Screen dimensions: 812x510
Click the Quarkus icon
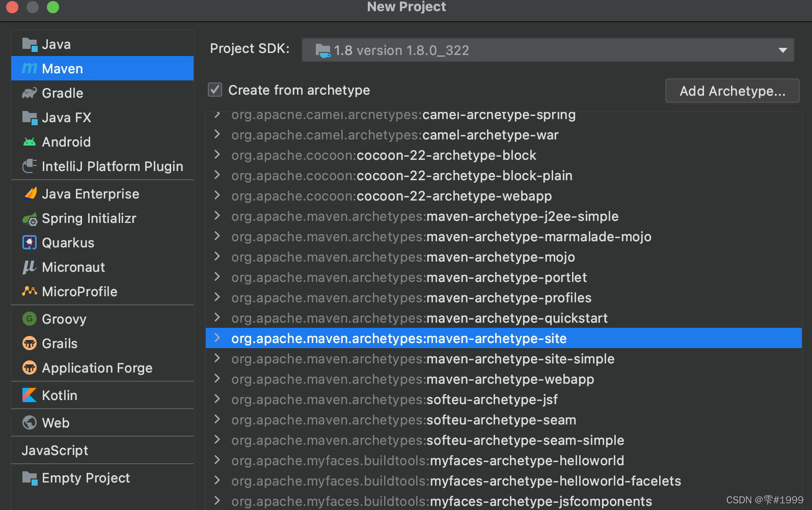pyautogui.click(x=30, y=242)
